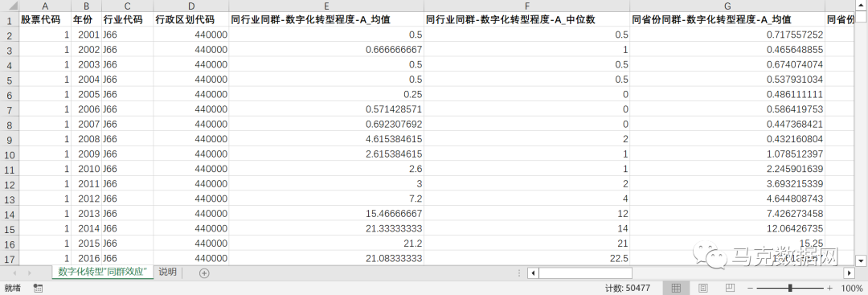The image size is (868, 295).
Task: Click cell with value 21.08333333
Action: pyautogui.click(x=326, y=258)
